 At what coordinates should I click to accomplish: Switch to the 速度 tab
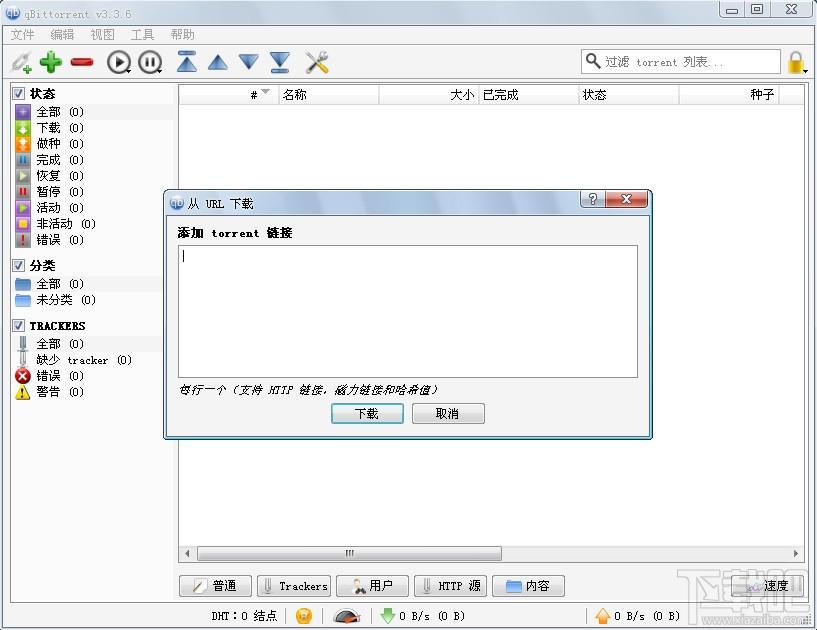[767, 586]
